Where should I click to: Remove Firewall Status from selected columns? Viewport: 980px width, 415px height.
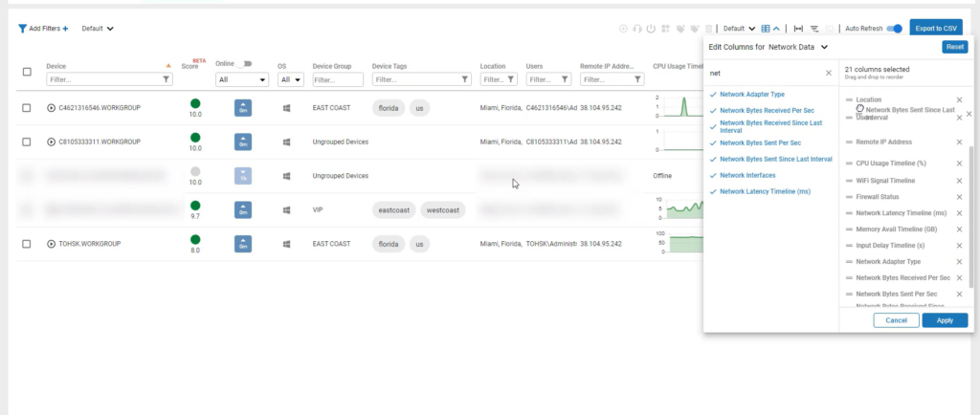pyautogui.click(x=959, y=197)
